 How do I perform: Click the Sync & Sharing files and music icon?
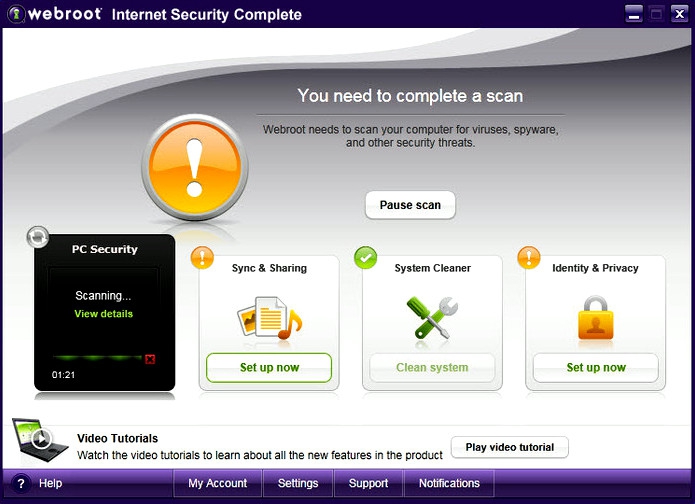click(x=269, y=318)
